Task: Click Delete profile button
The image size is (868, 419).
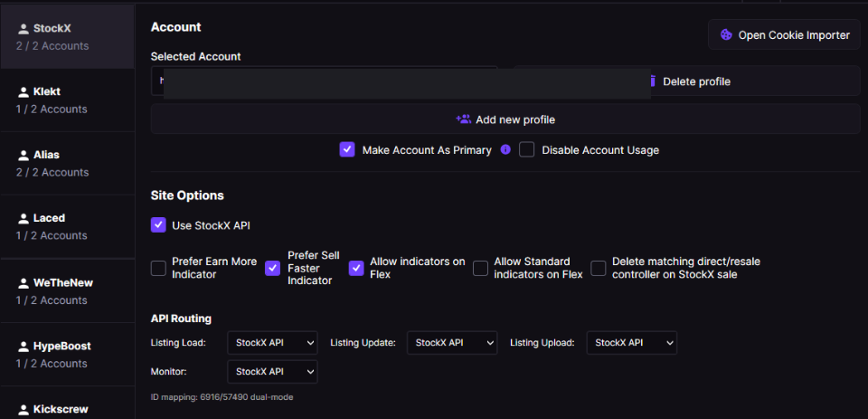Action: (687, 81)
